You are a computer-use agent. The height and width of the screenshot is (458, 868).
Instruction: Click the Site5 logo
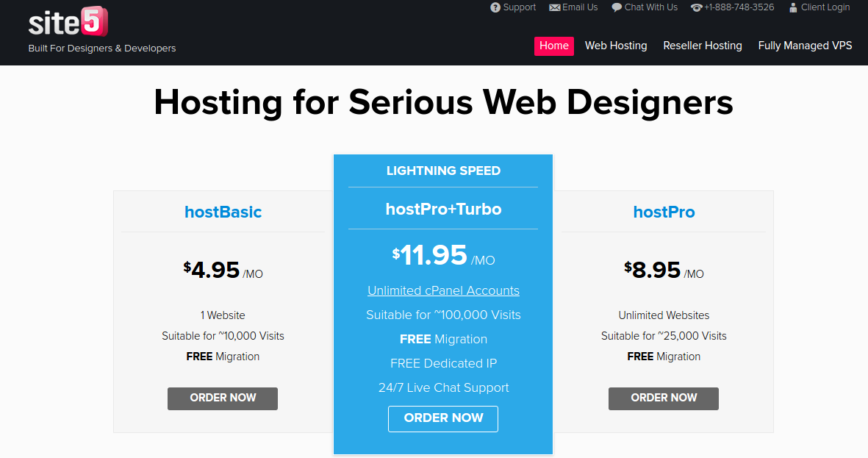click(68, 24)
